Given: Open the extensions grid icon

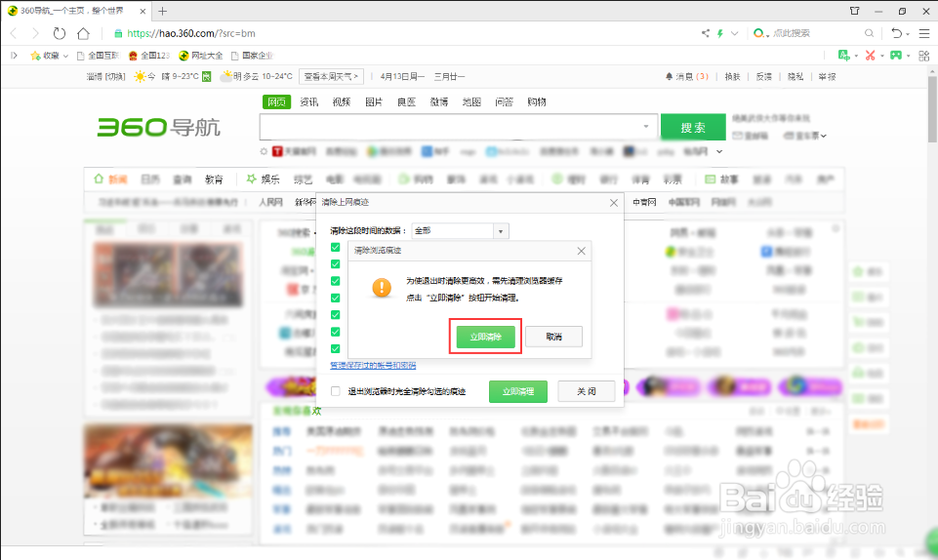Looking at the screenshot, I should point(924,56).
